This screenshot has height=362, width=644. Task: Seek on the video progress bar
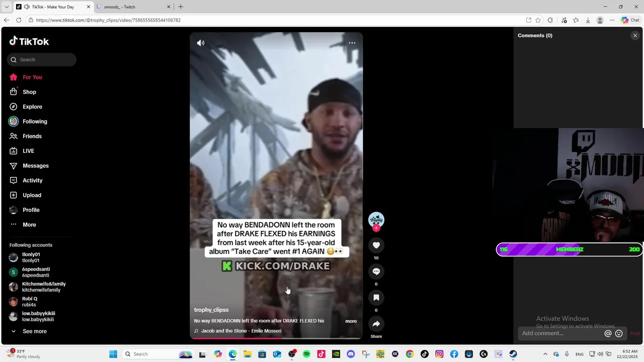(x=276, y=338)
